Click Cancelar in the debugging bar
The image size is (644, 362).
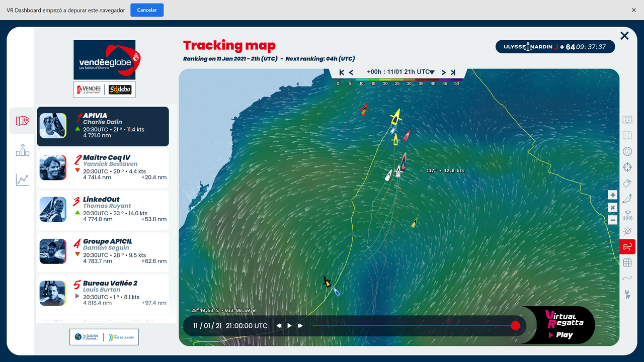147,10
